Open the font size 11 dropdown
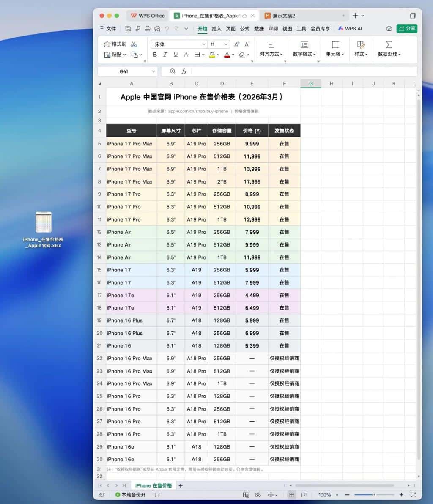This screenshot has width=433, height=504. tap(226, 44)
